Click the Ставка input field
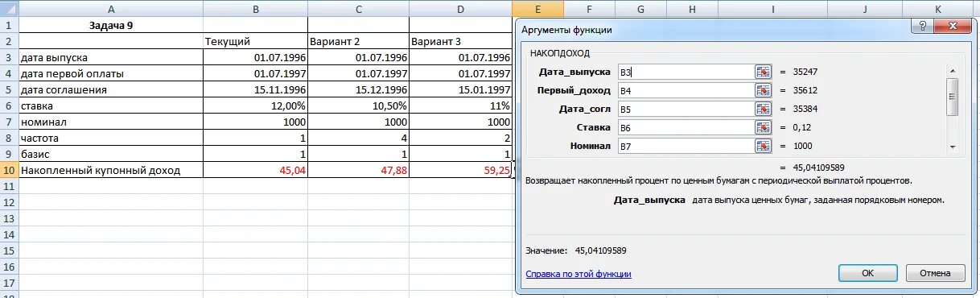The image size is (980, 298). click(x=686, y=127)
